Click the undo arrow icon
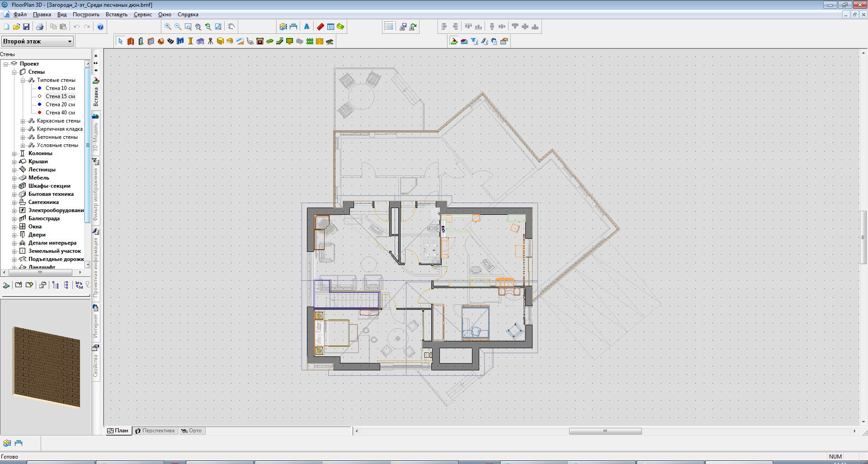Viewport: 868px width, 464px height. coord(77,27)
